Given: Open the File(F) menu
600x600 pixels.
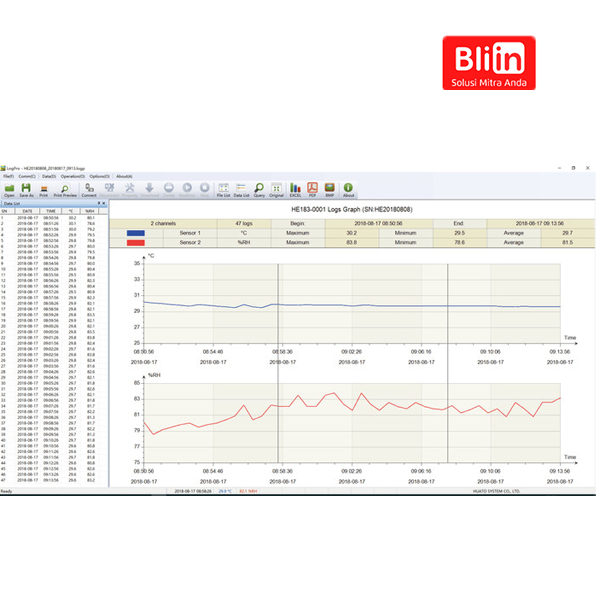Looking at the screenshot, I should tap(8, 176).
